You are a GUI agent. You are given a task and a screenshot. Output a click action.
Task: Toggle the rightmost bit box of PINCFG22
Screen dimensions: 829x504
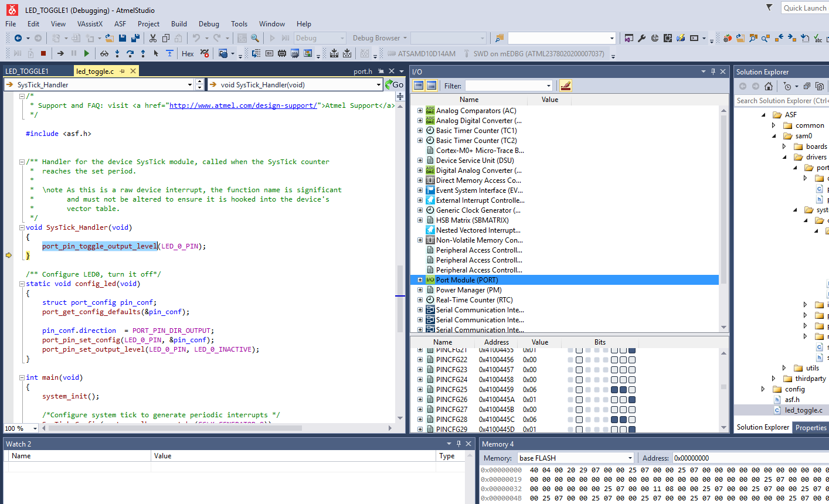pos(632,360)
